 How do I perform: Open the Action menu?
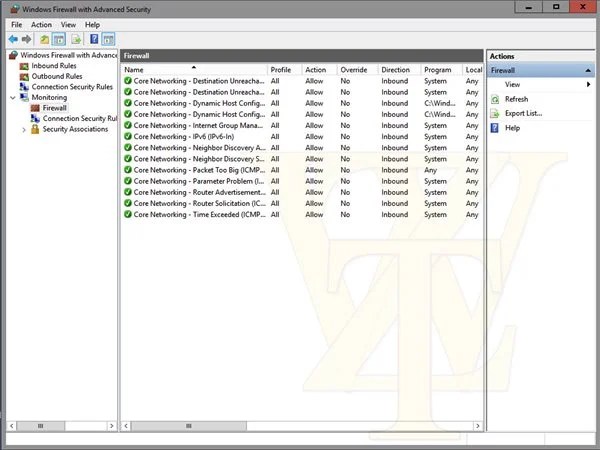point(41,25)
